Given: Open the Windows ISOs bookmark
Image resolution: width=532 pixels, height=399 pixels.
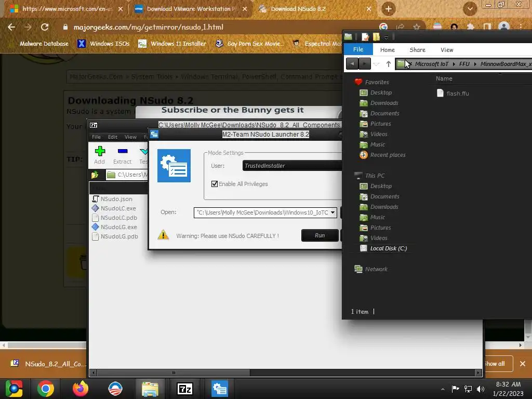Looking at the screenshot, I should click(x=104, y=44).
